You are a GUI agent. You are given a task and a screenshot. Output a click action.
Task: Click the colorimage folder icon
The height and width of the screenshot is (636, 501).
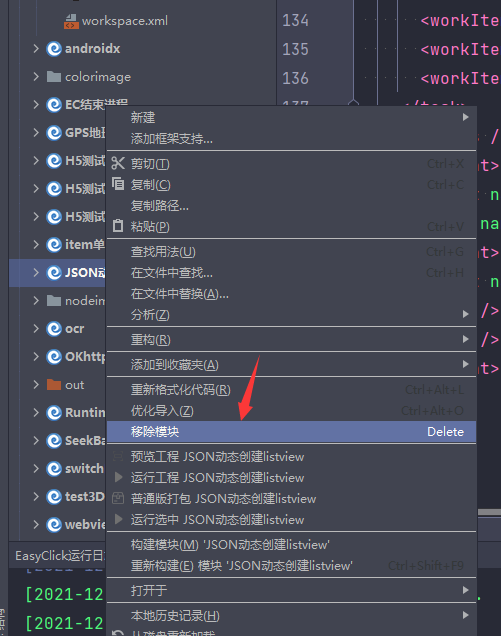54,77
